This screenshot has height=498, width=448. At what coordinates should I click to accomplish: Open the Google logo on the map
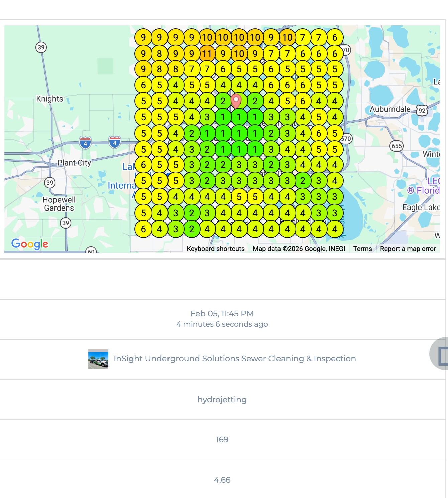point(30,244)
